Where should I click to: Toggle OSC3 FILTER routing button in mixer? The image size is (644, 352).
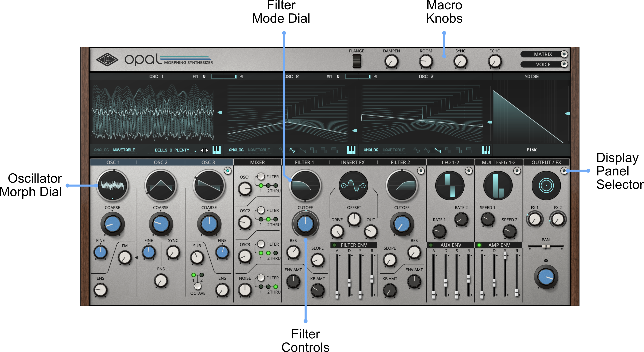point(261,244)
